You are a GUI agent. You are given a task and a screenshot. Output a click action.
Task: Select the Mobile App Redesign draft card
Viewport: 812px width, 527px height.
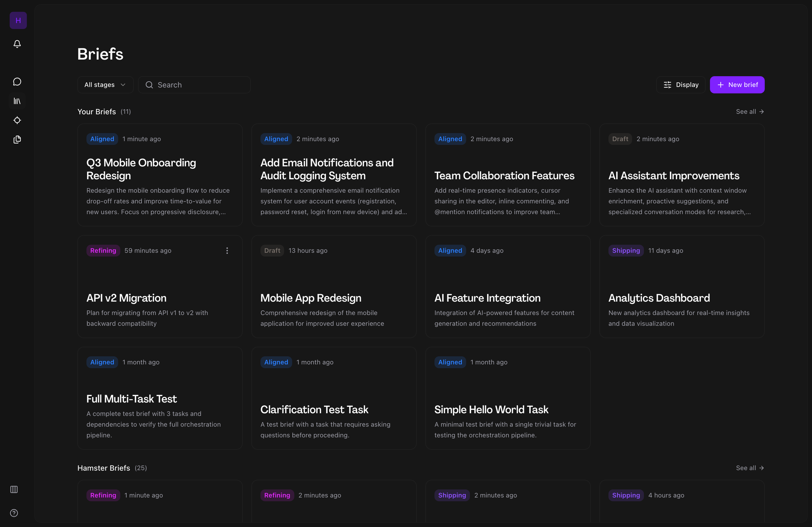(x=310, y=298)
